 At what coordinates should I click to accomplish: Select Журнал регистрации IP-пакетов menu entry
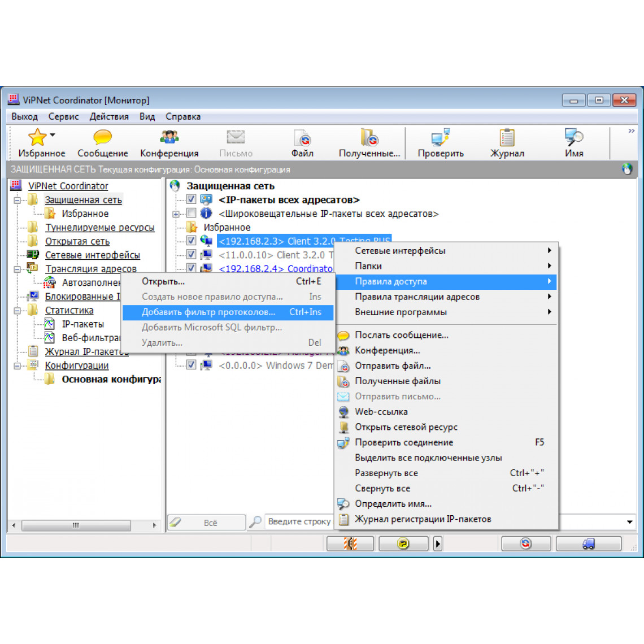pyautogui.click(x=446, y=519)
